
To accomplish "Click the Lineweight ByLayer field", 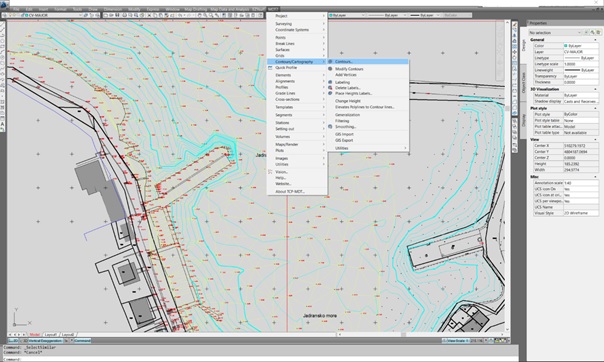I will pos(581,70).
